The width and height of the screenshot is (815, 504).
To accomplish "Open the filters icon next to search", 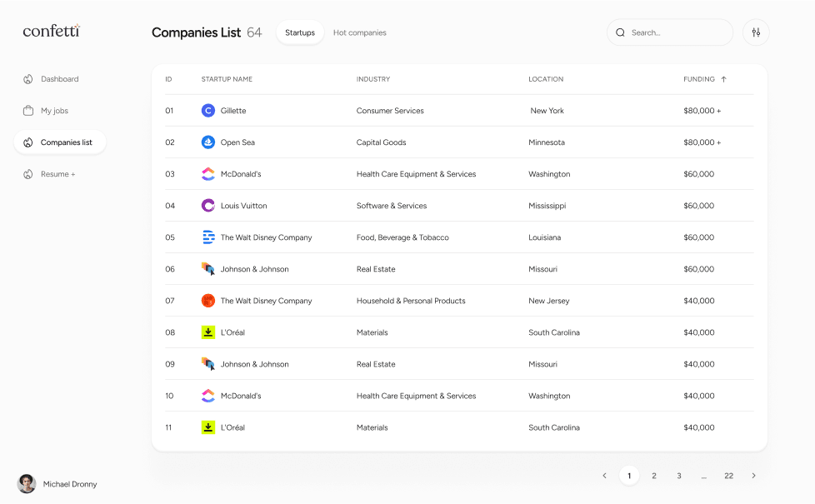I will pos(756,32).
